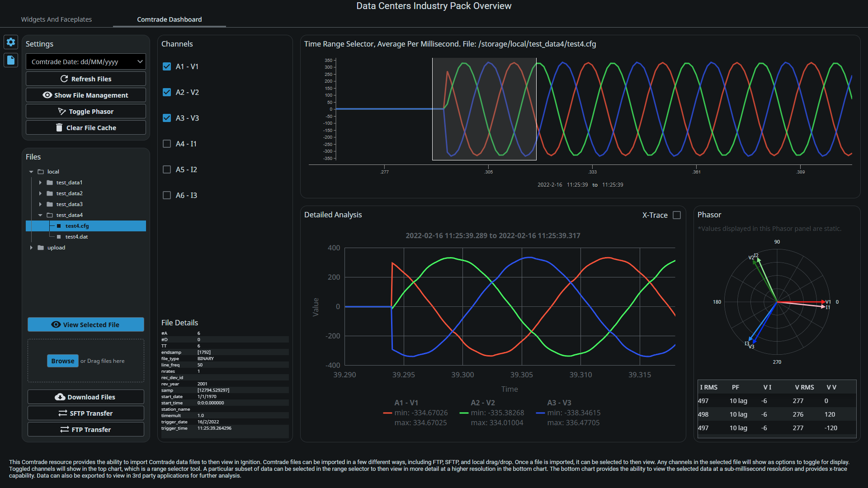Click the file_type BINARY value
This screenshot has height=488, width=868.
click(206, 358)
